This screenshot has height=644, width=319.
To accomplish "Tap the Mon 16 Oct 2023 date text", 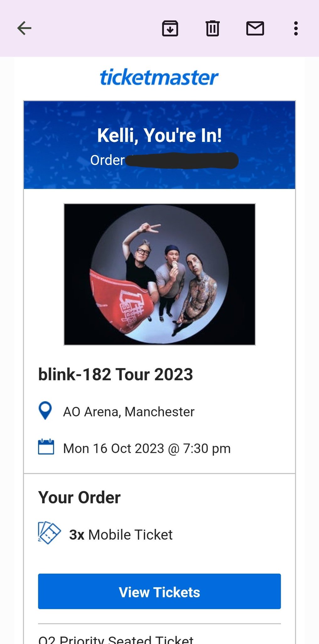I will point(147,448).
